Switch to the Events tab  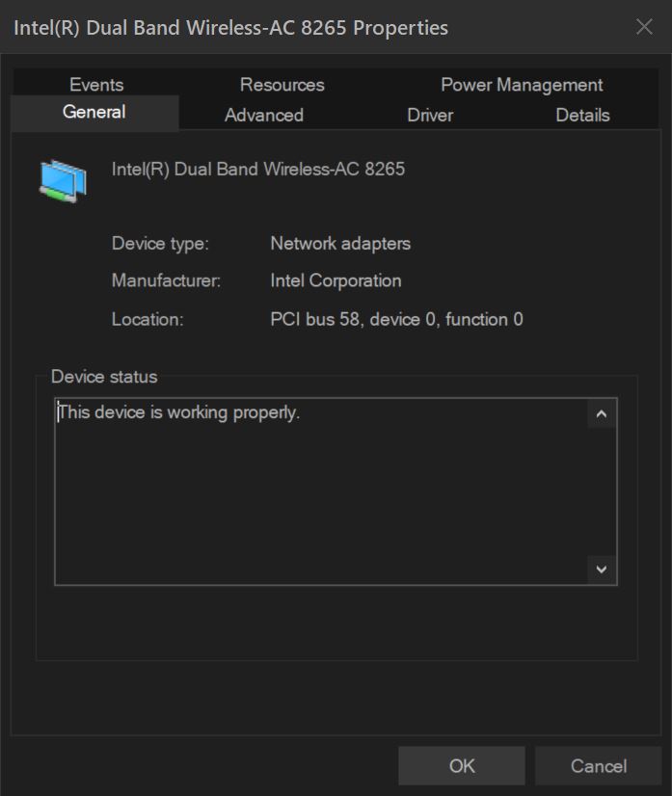click(96, 84)
